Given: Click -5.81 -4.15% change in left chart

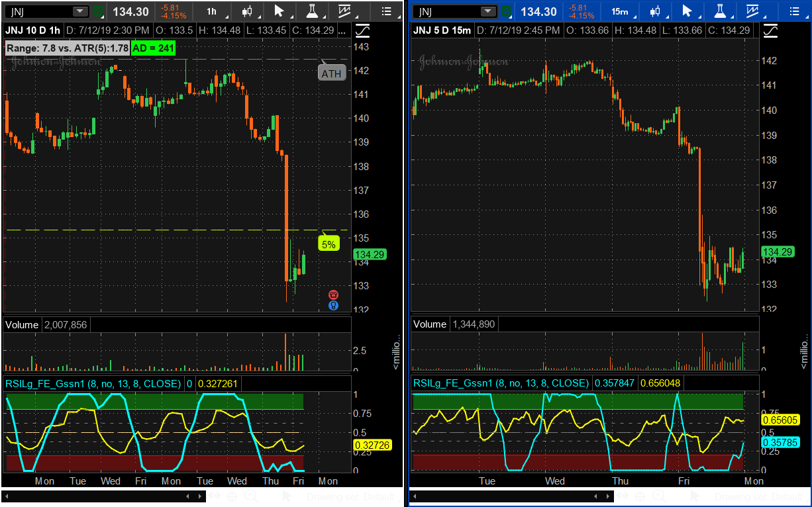Looking at the screenshot, I should (x=174, y=11).
